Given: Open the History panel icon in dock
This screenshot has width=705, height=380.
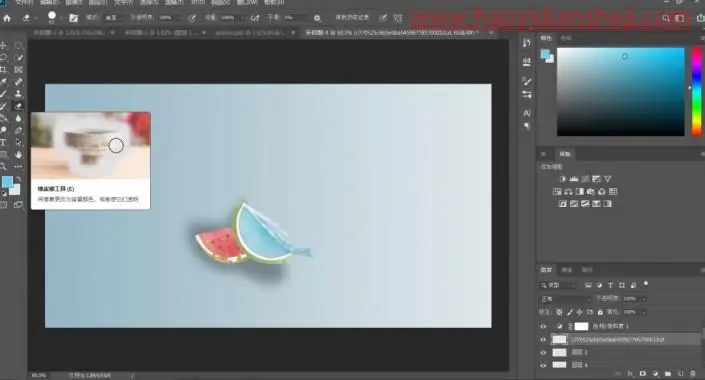Looking at the screenshot, I should (527, 43).
